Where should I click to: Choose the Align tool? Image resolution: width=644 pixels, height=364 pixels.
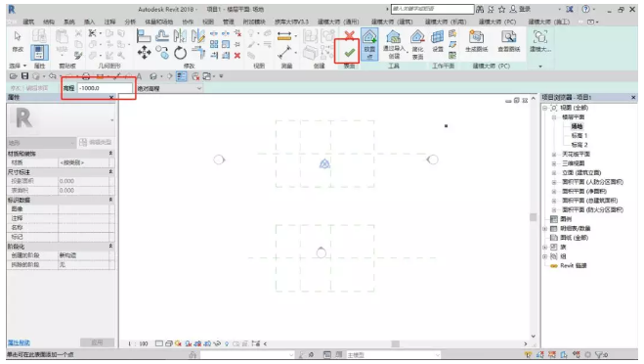pos(144,36)
